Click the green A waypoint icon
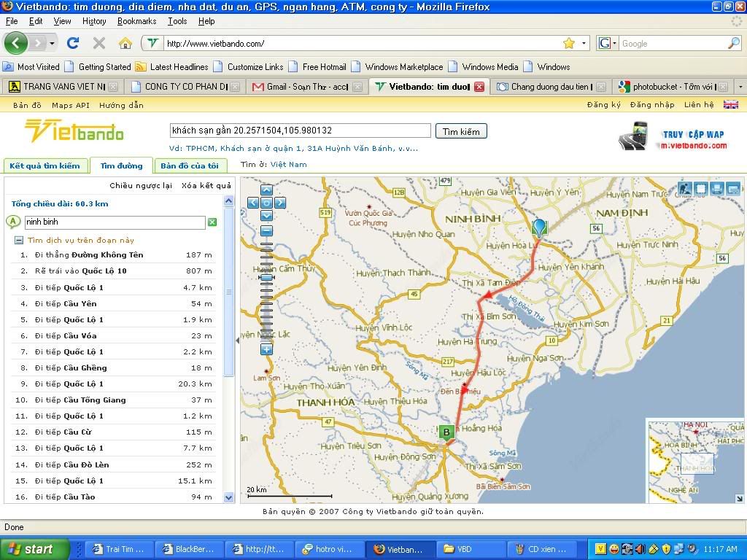Viewport: 747px width, 560px height. tap(13, 222)
